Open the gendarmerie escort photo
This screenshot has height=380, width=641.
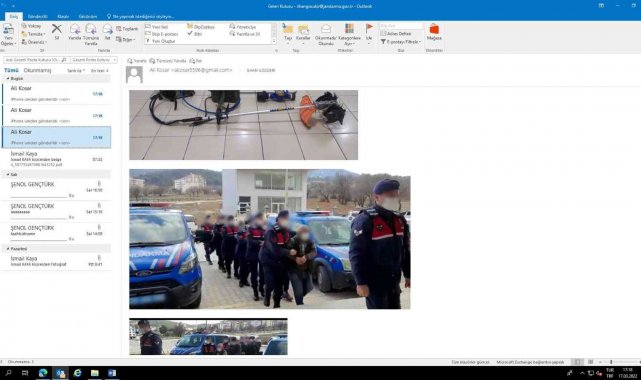[270, 239]
